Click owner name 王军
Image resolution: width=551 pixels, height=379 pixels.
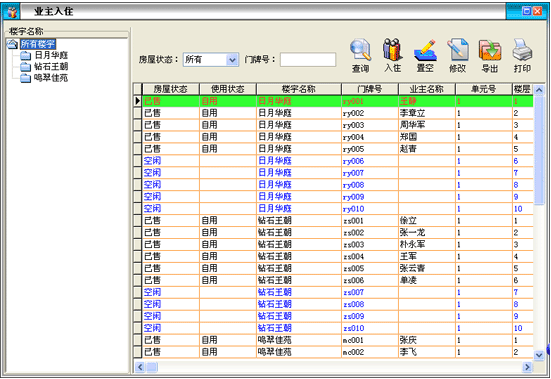[x=408, y=256]
